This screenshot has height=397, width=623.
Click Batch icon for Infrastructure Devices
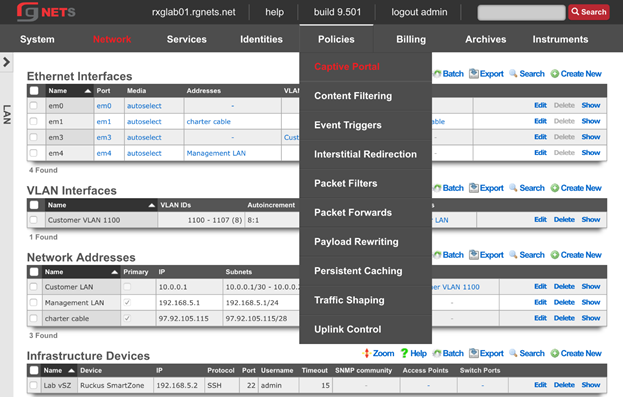pos(437,353)
